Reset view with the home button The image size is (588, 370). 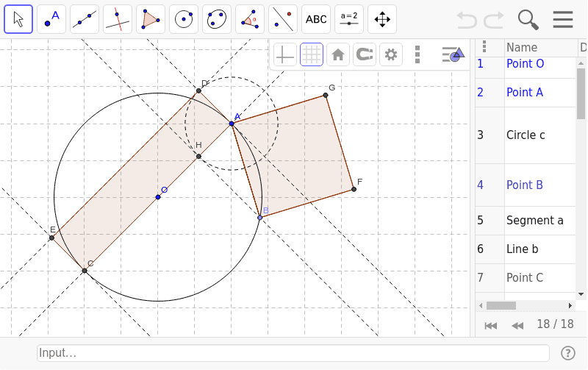pos(338,54)
